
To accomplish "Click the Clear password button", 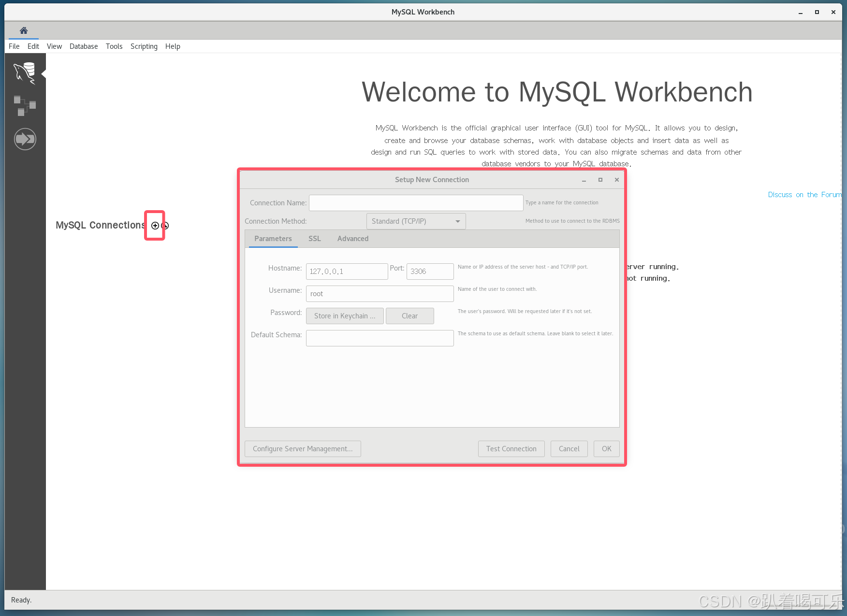I will point(410,316).
